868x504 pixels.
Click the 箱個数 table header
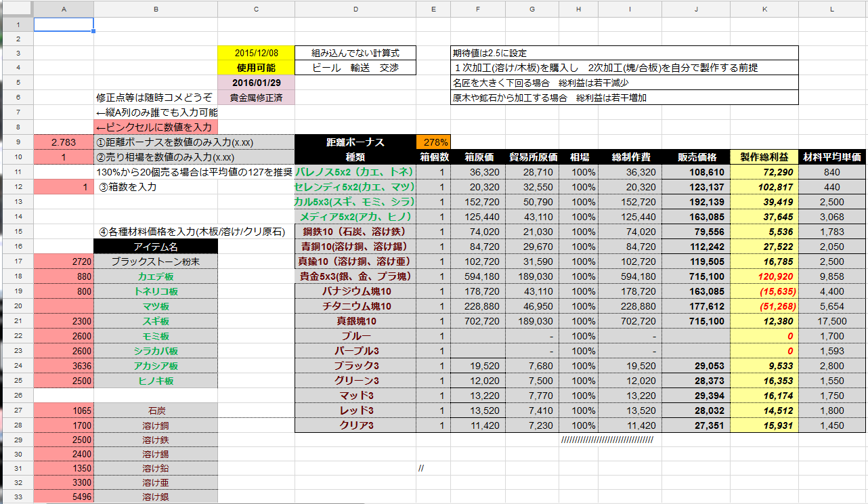point(433,157)
